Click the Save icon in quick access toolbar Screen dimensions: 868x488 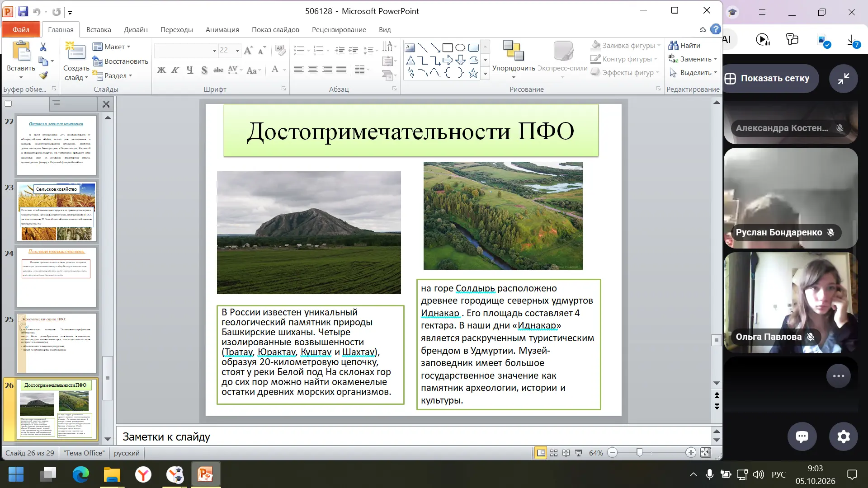[x=23, y=12]
